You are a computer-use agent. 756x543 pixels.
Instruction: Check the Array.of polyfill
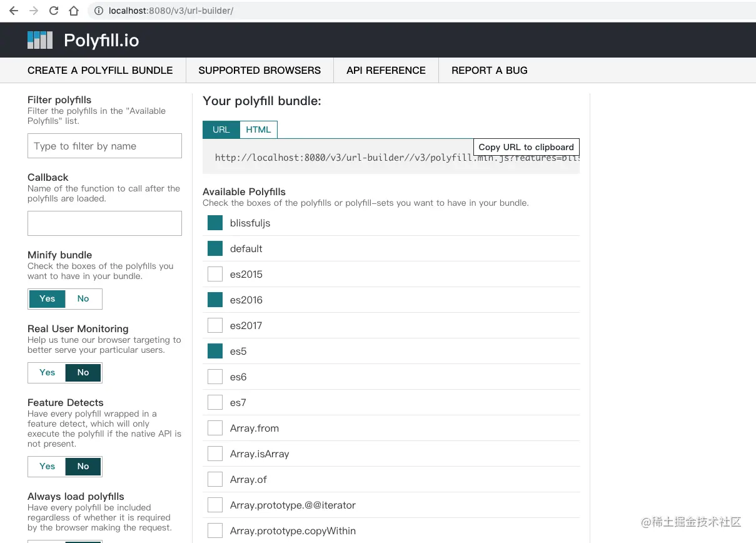(215, 480)
